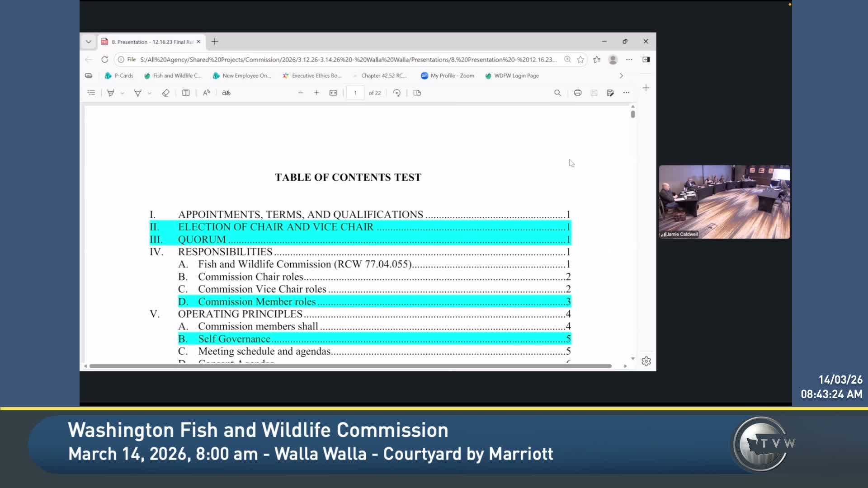Toggle the two-page view layout
The width and height of the screenshot is (868, 488).
pos(417,93)
